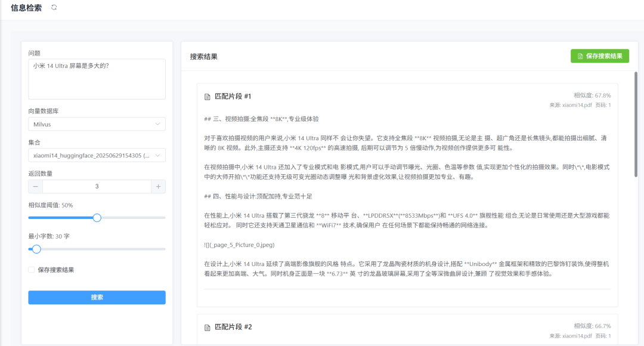Click the 最小字数 30 字 slider handle
The image size is (644, 346).
tap(36, 249)
